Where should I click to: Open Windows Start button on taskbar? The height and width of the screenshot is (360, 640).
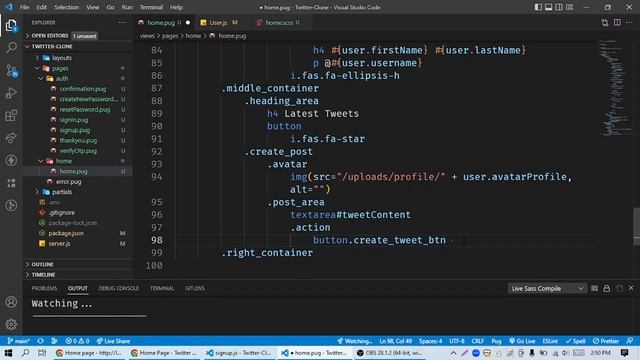8,353
